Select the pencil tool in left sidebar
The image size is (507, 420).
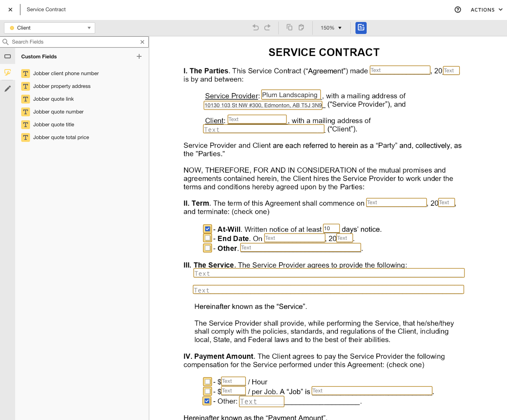point(8,89)
